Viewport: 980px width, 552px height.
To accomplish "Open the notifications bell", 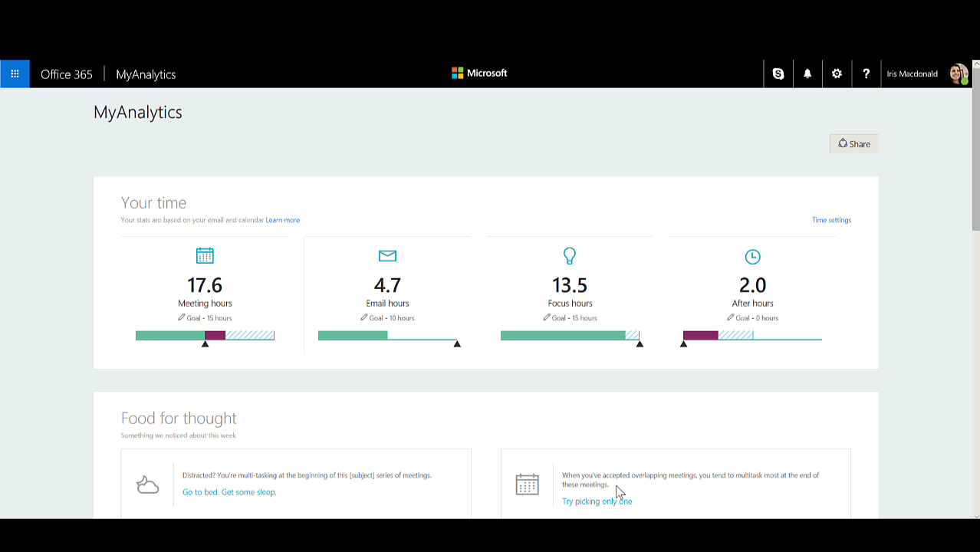I will (x=807, y=74).
